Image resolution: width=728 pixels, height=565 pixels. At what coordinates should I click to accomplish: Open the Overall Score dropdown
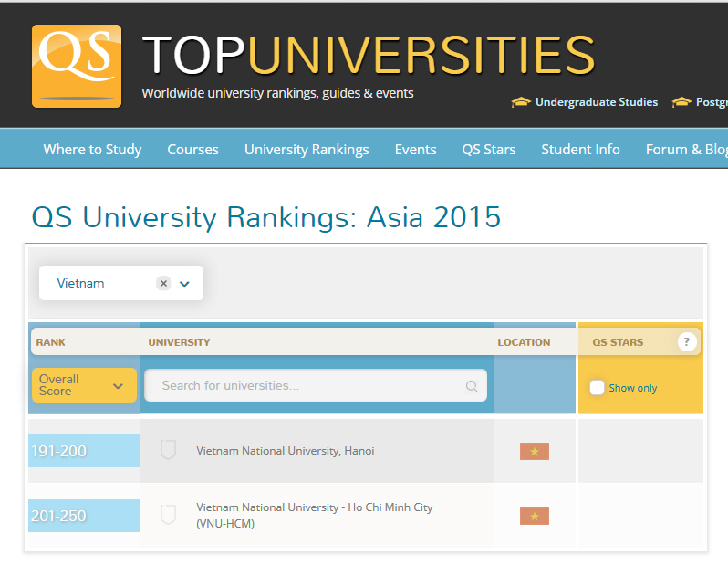84,385
